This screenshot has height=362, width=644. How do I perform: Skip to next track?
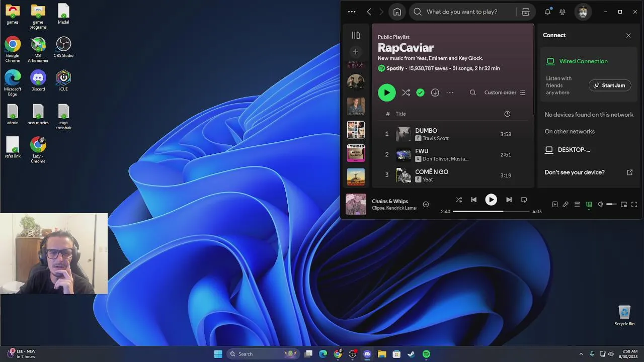point(509,200)
